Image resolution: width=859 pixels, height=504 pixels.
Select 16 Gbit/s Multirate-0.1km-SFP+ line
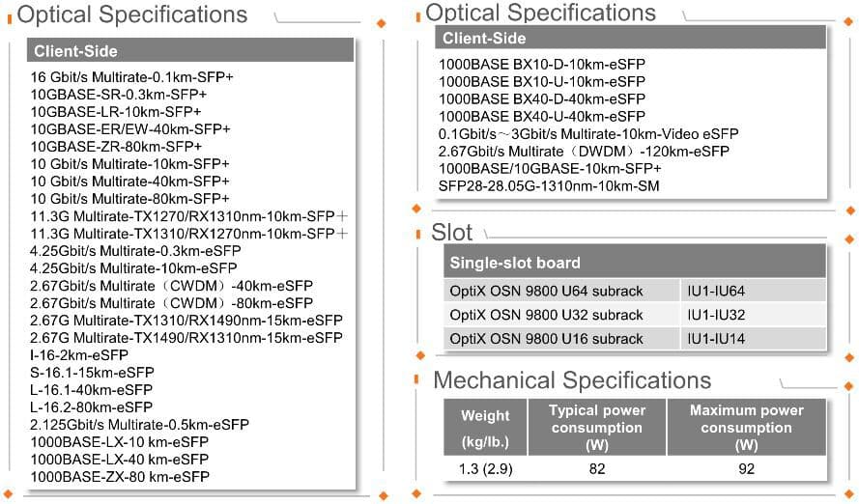click(x=131, y=77)
